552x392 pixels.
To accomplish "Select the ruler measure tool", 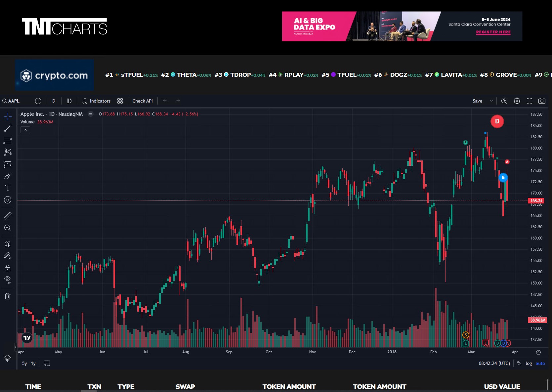I will tap(8, 216).
